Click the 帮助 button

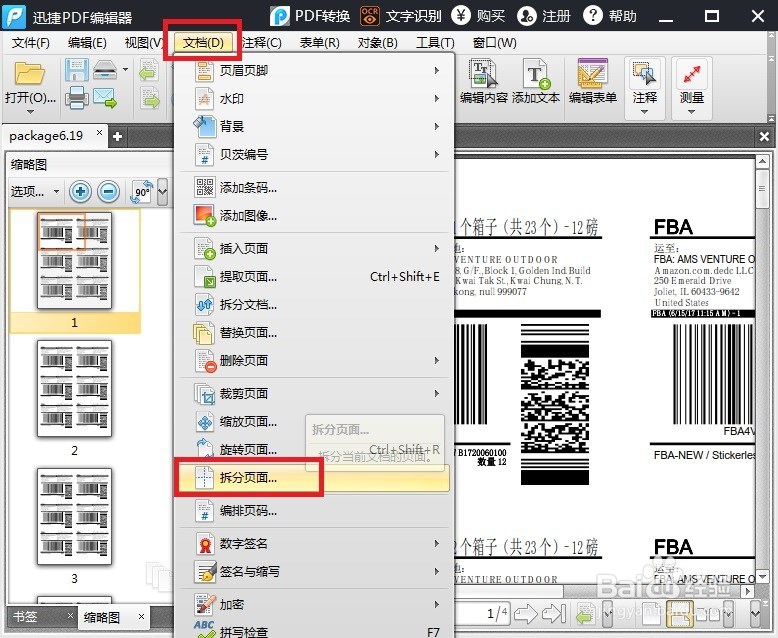[x=610, y=16]
